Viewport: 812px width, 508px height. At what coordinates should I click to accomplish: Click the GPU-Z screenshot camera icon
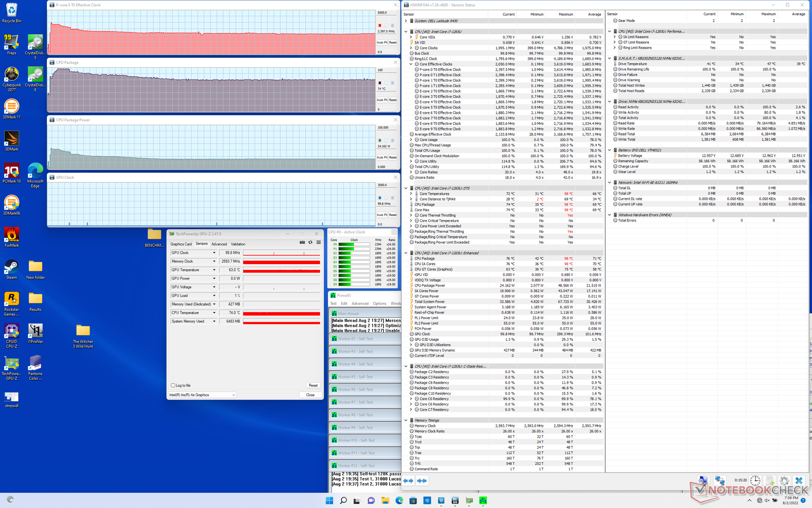302,243
